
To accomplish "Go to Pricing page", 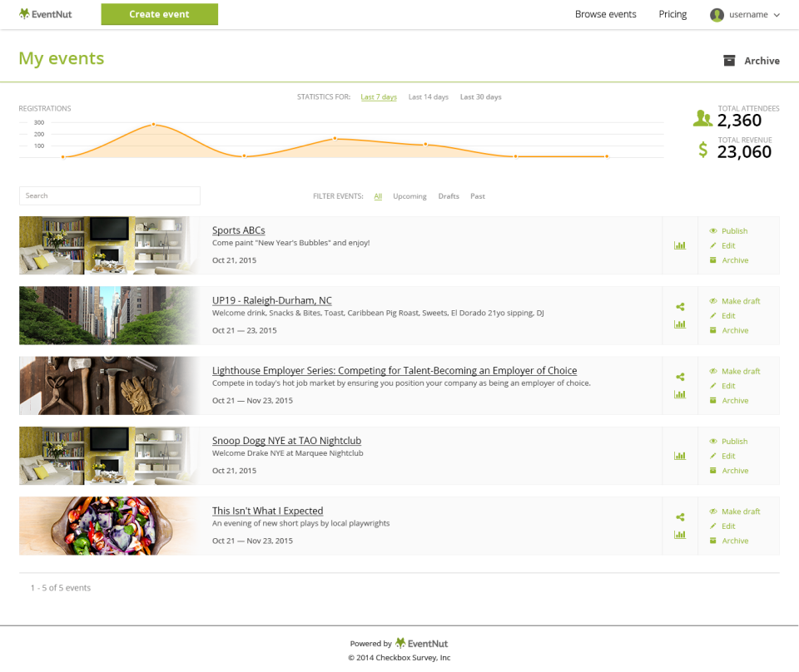I will coord(672,14).
